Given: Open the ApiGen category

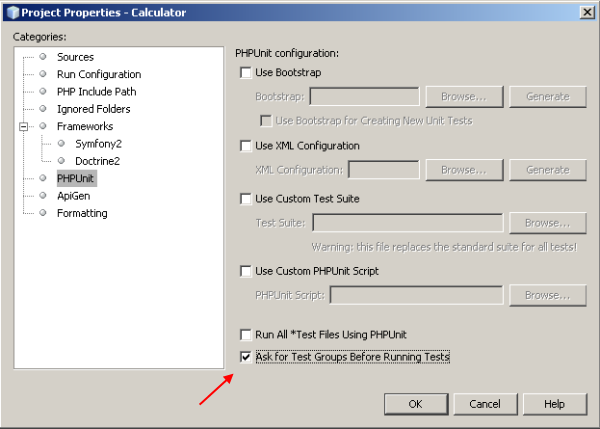Looking at the screenshot, I should [x=73, y=196].
